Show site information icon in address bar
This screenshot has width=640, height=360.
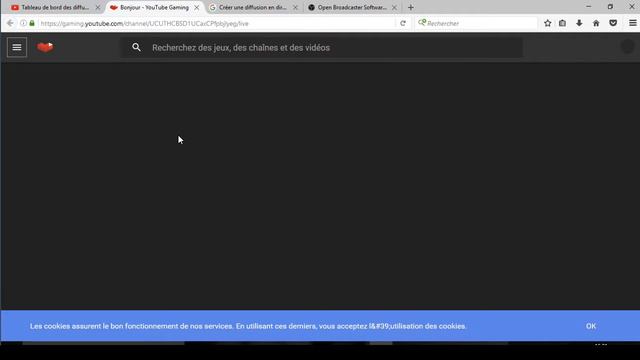(23, 23)
